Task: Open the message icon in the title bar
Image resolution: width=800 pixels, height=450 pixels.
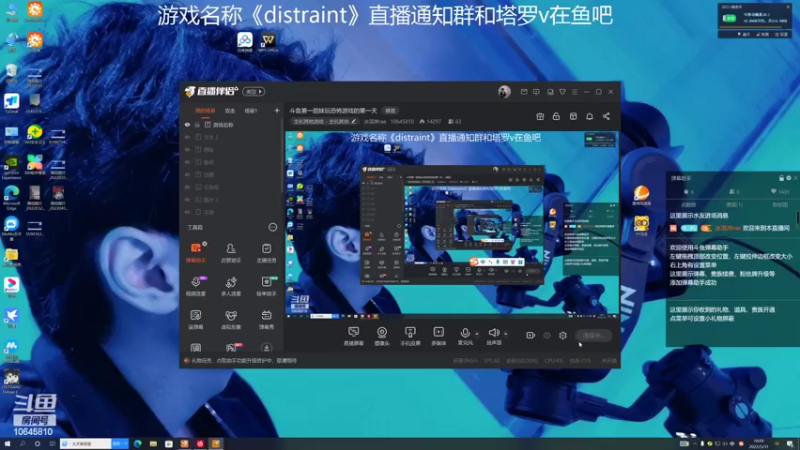Action: click(x=536, y=92)
